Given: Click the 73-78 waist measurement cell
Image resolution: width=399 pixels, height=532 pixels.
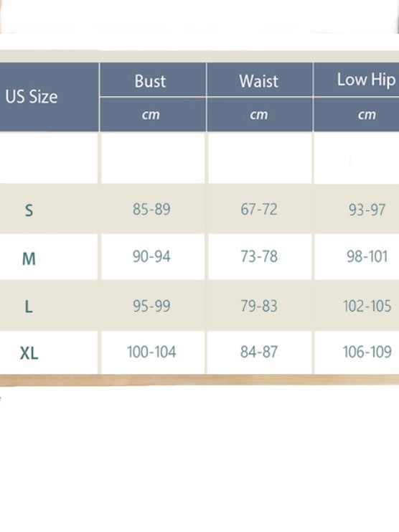Looking at the screenshot, I should tap(259, 256).
